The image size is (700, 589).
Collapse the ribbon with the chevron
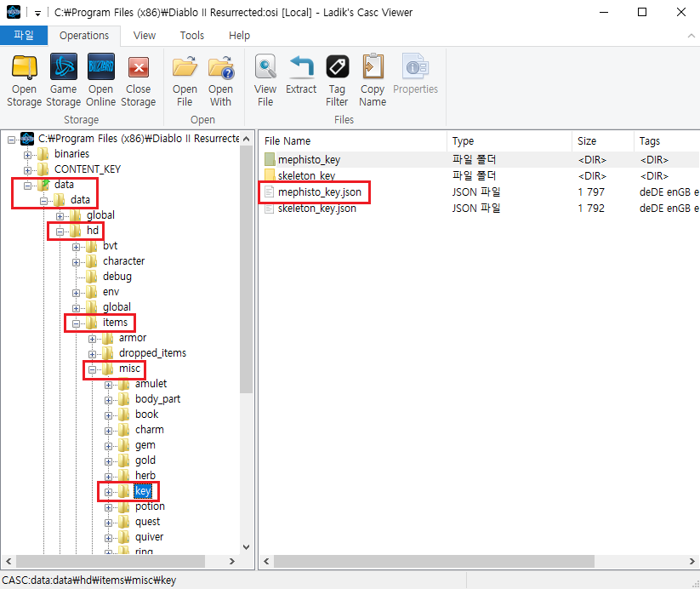[691, 36]
